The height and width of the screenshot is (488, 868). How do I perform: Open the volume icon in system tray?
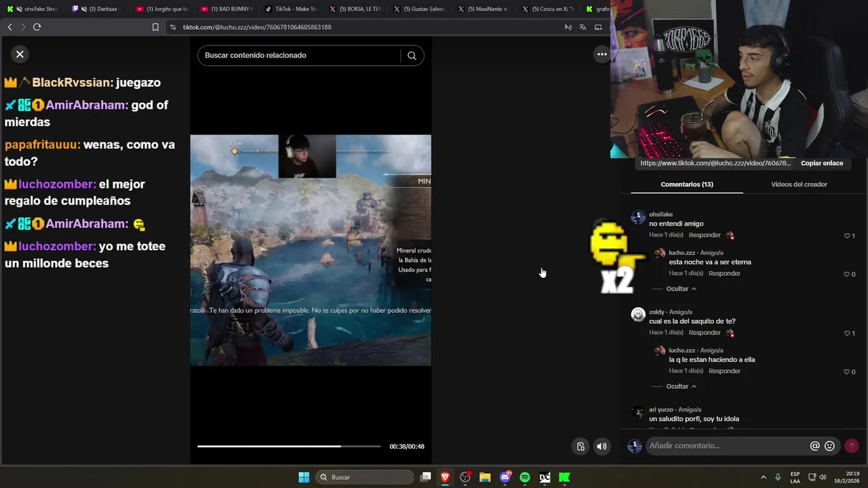point(823,477)
